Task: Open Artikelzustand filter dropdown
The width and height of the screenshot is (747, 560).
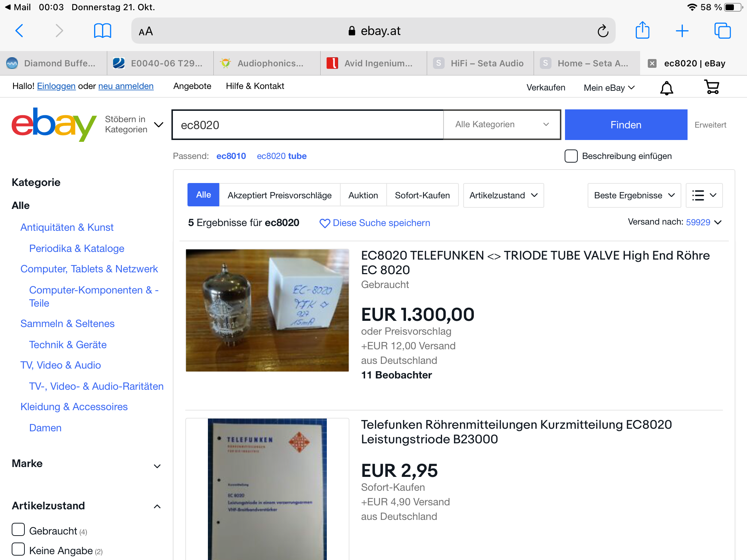Action: 503,195
